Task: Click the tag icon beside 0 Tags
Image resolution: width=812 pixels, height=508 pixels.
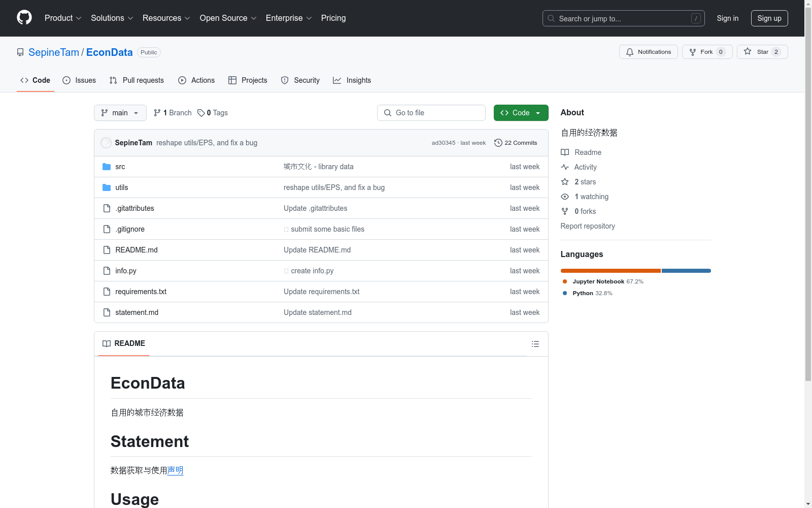Action: pos(201,113)
